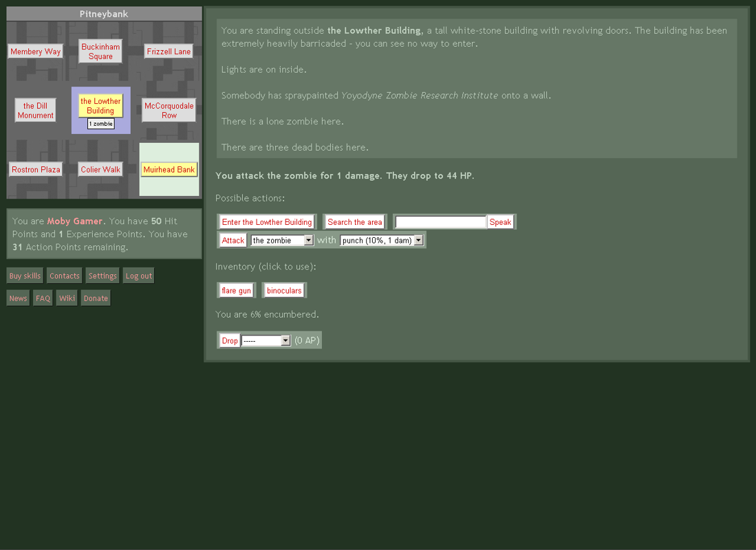Head to Rostron Plaza map square
This screenshot has width=756, height=550.
click(x=36, y=170)
